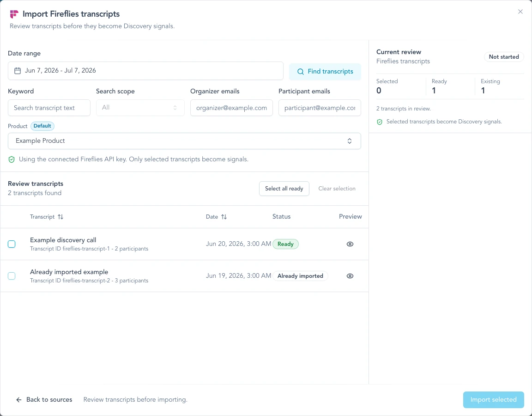Click the Selected count value

379,91
